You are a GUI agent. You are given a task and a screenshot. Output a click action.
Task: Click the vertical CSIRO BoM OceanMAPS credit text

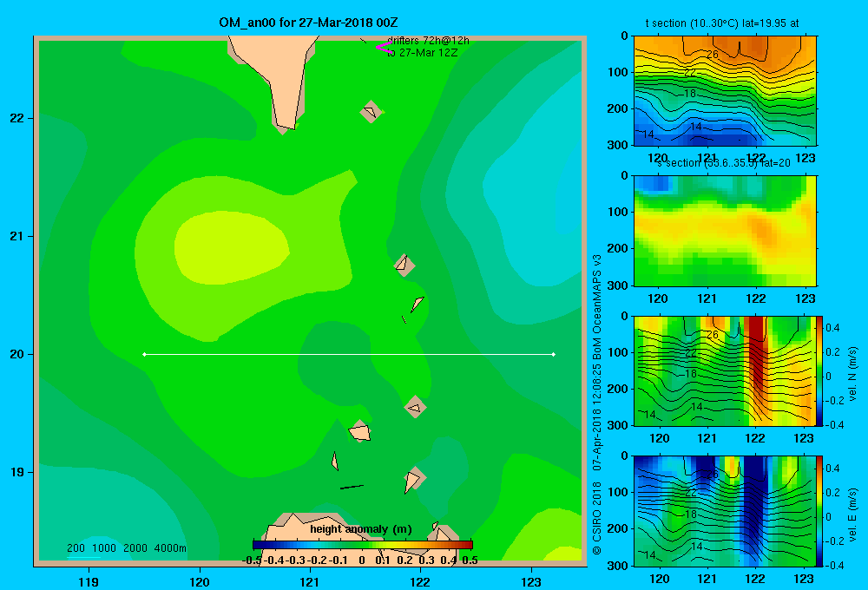597,404
